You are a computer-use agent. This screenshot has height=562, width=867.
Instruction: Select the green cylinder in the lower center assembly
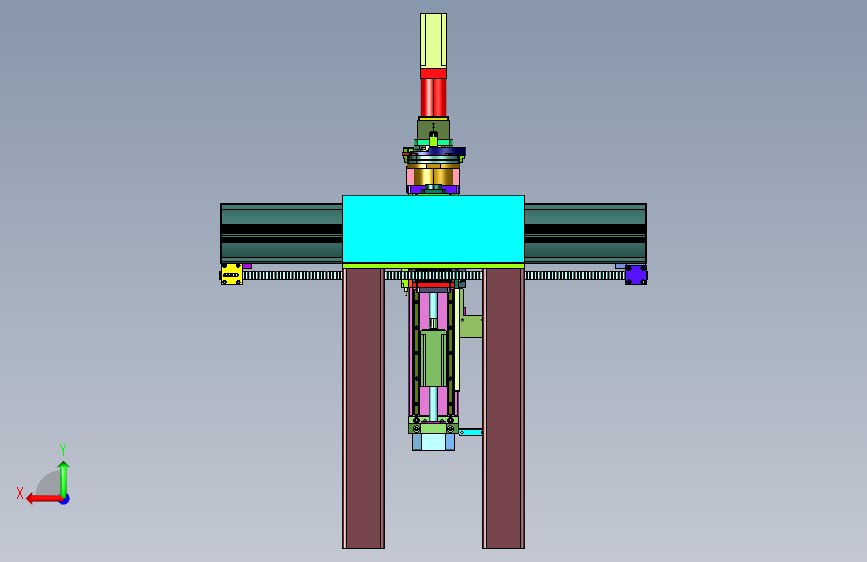433,358
